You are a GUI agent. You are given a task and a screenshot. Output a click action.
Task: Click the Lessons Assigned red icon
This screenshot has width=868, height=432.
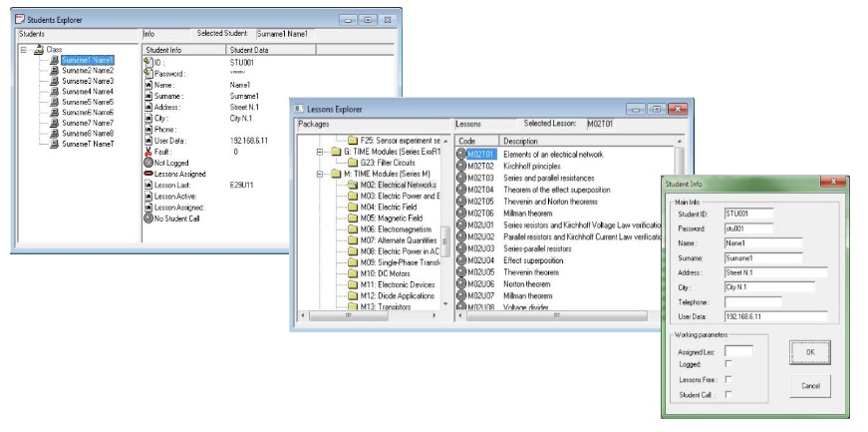click(148, 174)
